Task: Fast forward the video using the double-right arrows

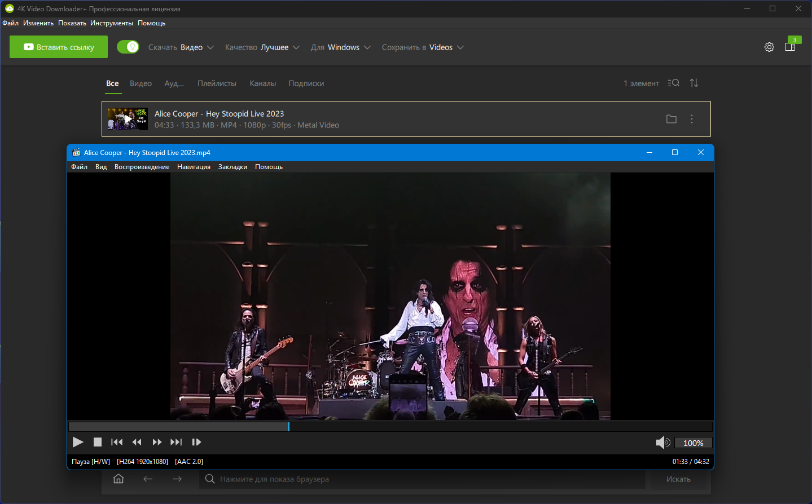Action: 157,443
